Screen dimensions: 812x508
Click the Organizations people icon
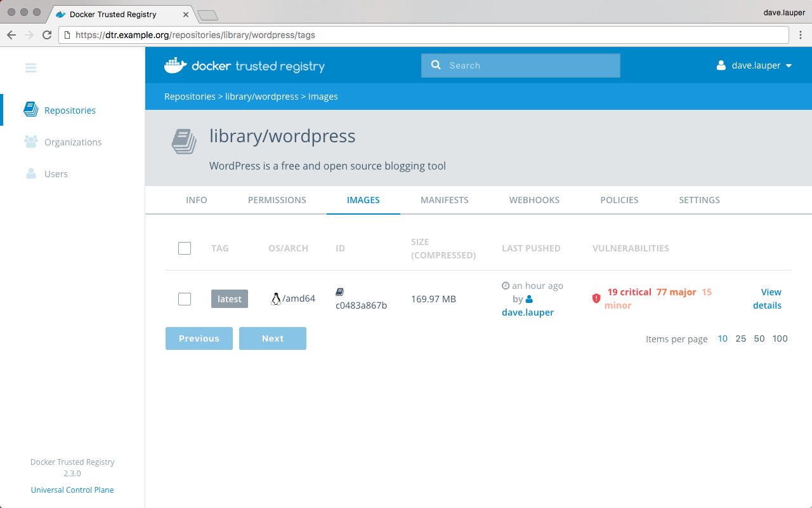point(30,142)
